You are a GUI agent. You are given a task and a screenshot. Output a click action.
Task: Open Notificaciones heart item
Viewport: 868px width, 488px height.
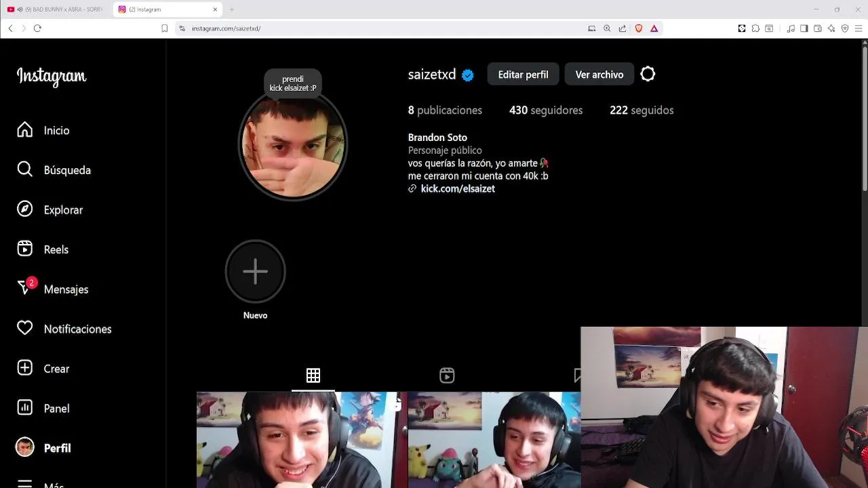click(x=64, y=329)
